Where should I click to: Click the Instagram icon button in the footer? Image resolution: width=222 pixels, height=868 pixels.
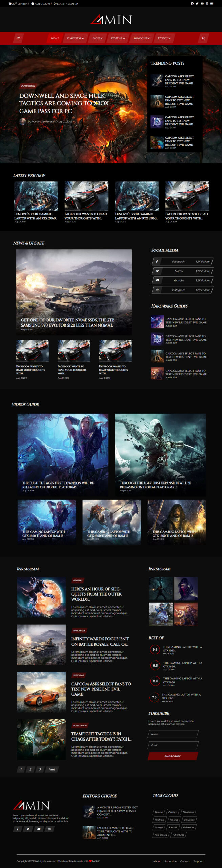point(49,829)
